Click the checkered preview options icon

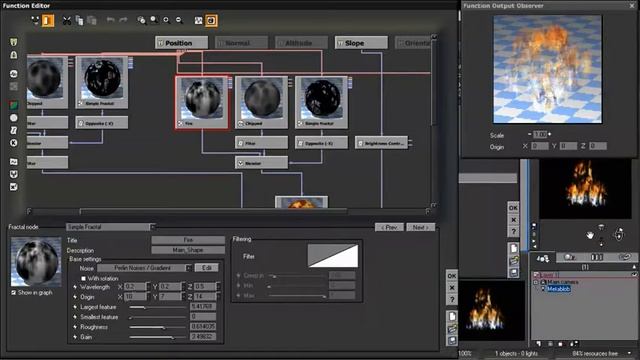pyautogui.click(x=198, y=20)
